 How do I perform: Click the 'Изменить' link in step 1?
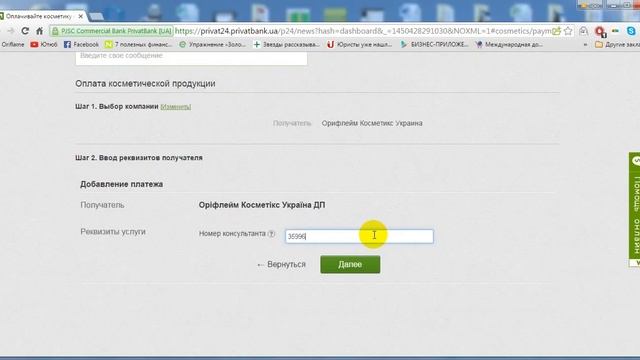pyautogui.click(x=176, y=107)
